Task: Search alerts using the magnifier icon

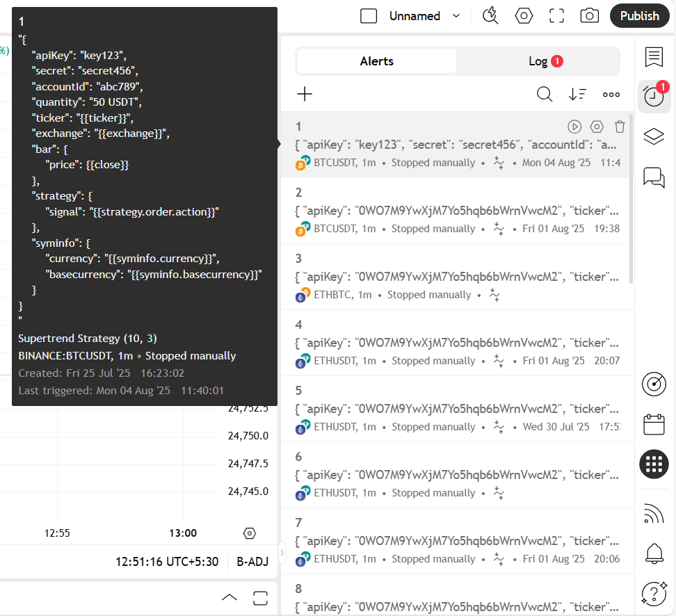Action: pyautogui.click(x=545, y=95)
